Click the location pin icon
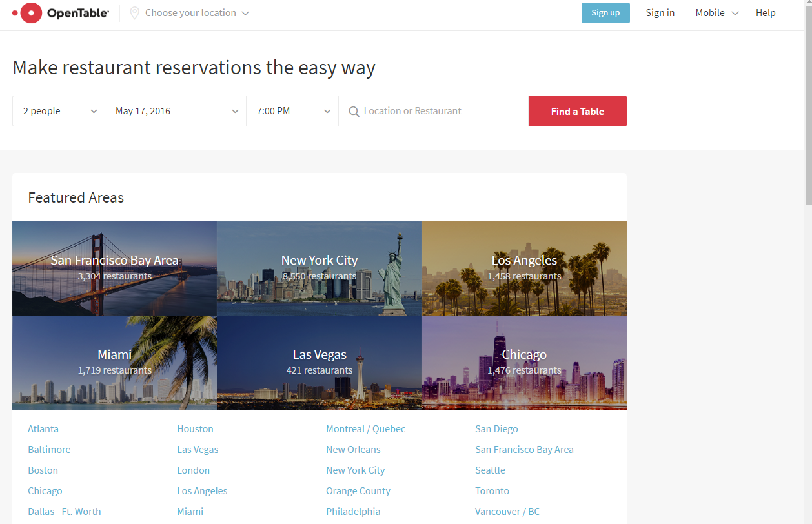 [x=134, y=13]
